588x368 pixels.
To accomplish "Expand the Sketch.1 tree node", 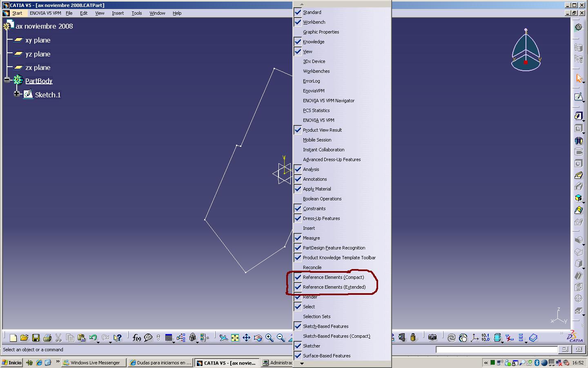I will pyautogui.click(x=17, y=94).
